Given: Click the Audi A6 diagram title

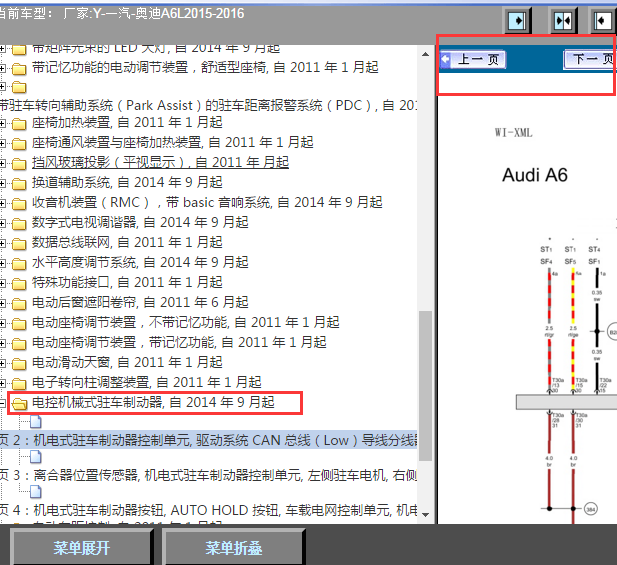Looking at the screenshot, I should point(535,175).
